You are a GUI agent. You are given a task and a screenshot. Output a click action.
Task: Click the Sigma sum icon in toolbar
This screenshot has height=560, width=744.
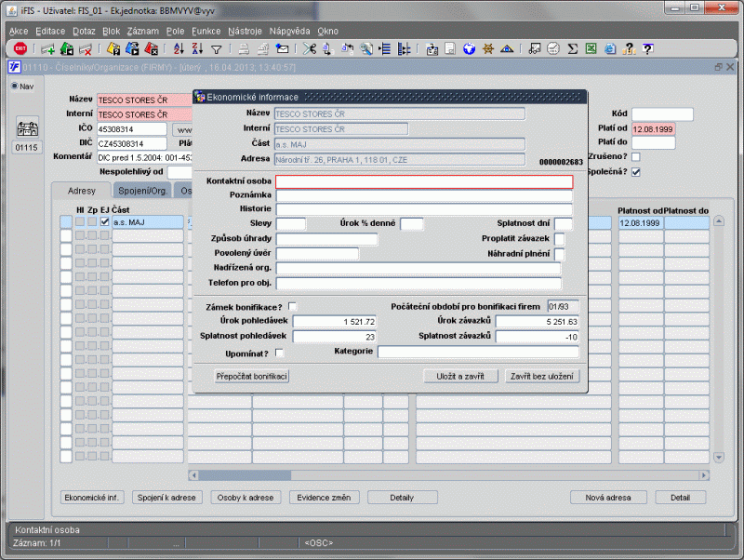pyautogui.click(x=573, y=48)
